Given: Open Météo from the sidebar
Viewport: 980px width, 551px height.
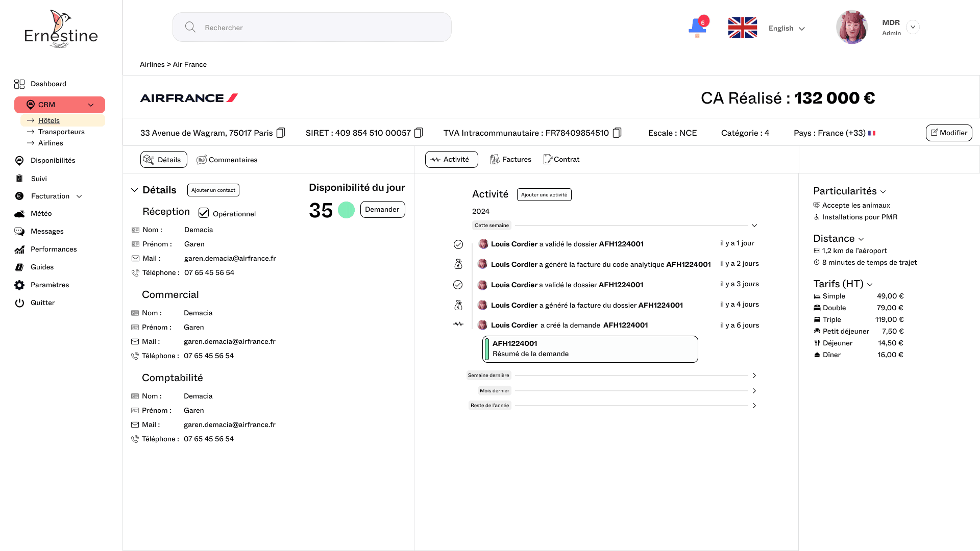Looking at the screenshot, I should coord(41,213).
